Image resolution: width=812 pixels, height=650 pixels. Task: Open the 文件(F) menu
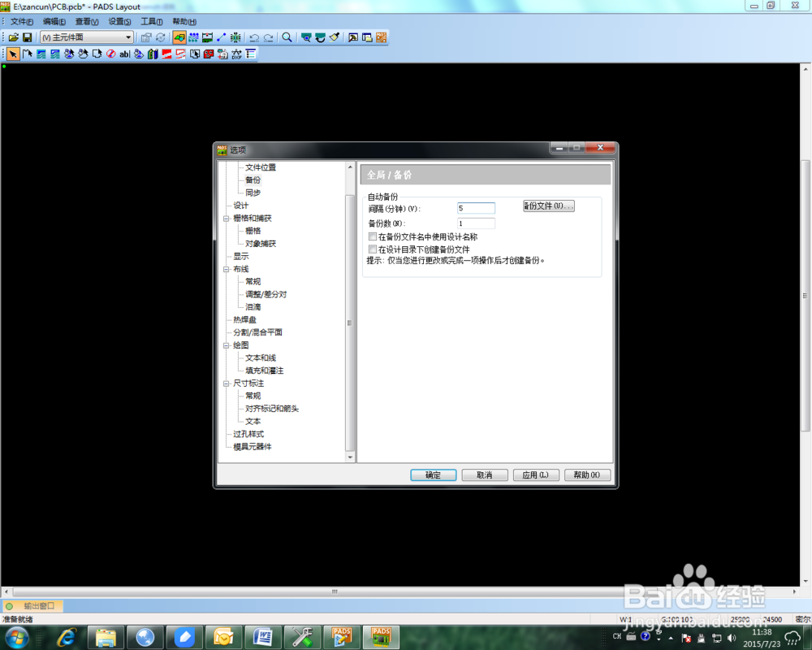coord(22,21)
